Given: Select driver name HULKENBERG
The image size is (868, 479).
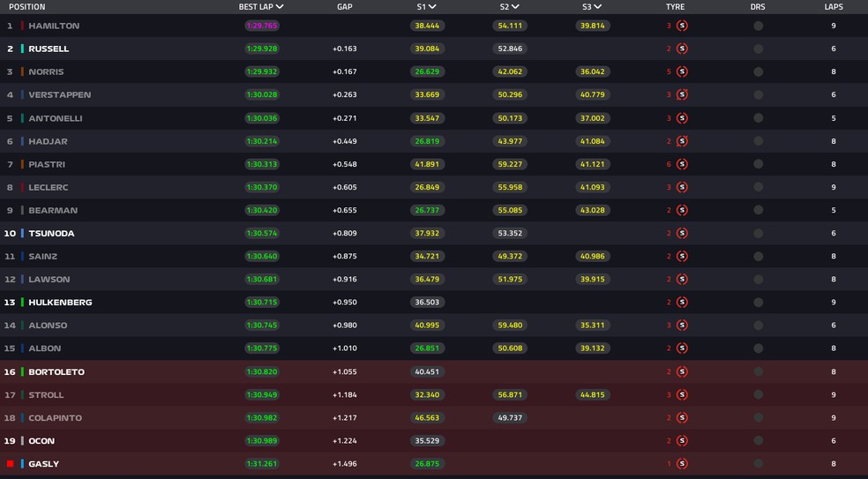Looking at the screenshot, I should [60, 302].
